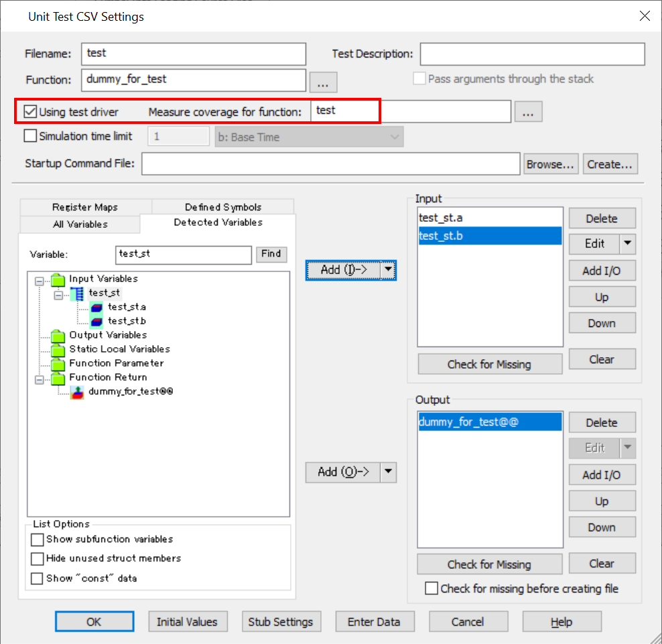Click Clear in the Output section
Viewport: 662px width, 644px height.
[x=602, y=564]
